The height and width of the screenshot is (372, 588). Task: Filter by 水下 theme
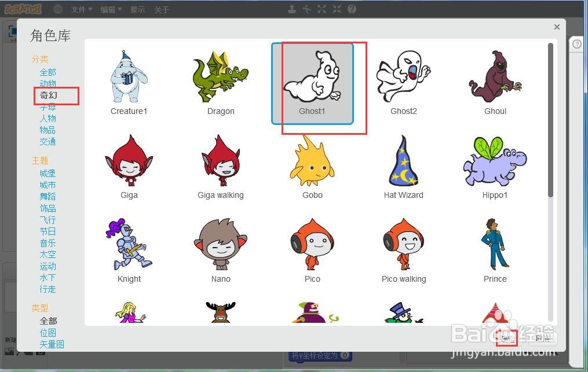[x=48, y=278]
